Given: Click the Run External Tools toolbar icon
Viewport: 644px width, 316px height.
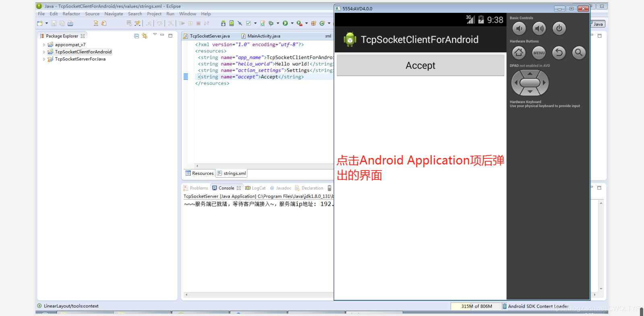Looking at the screenshot, I should tap(299, 23).
